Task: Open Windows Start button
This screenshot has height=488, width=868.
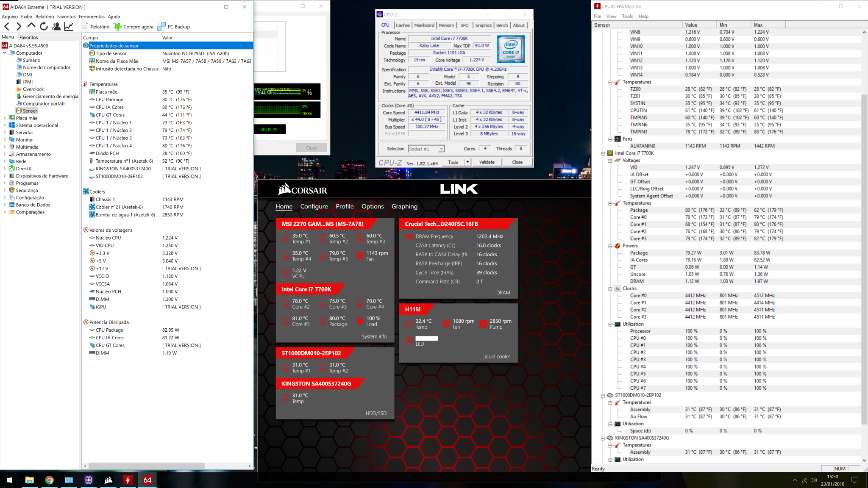Action: [x=9, y=480]
